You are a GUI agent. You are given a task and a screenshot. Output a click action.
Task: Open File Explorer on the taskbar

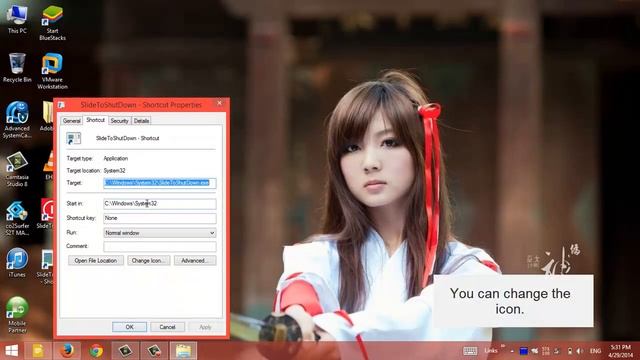coord(183,351)
